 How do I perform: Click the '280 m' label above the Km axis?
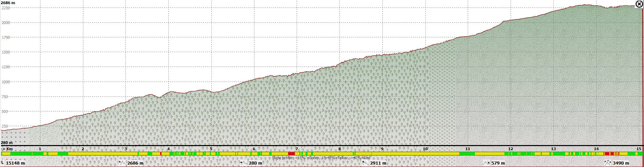point(7,143)
